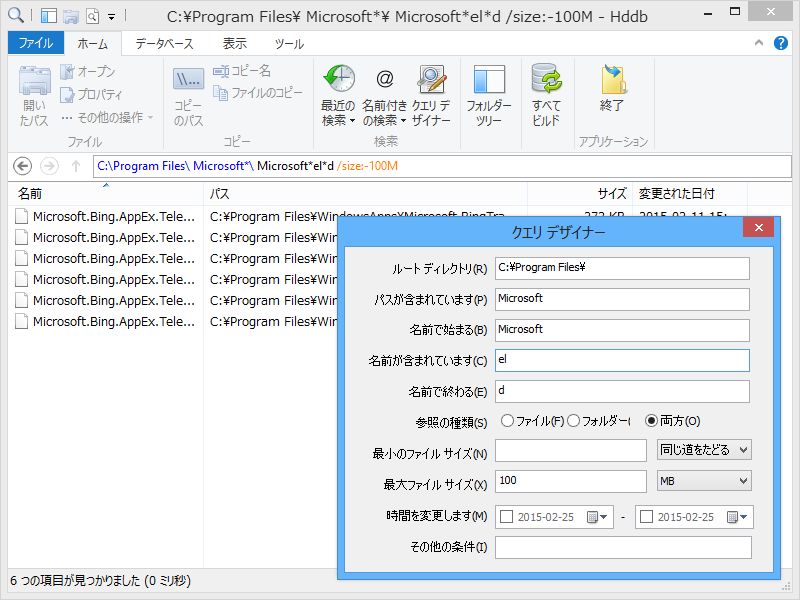Switch to the データベース tab
The height and width of the screenshot is (600, 800).
tap(165, 43)
